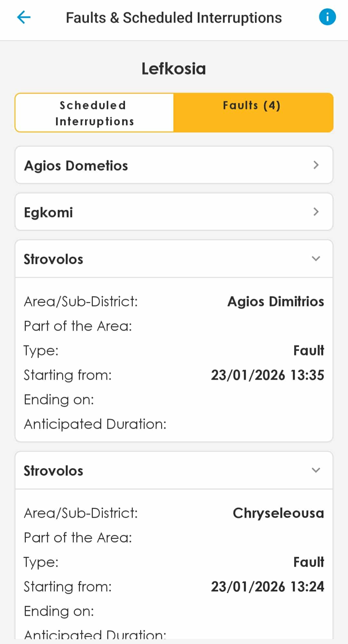Tap the Agios Dometios row title
This screenshot has width=348, height=644.
[76, 166]
